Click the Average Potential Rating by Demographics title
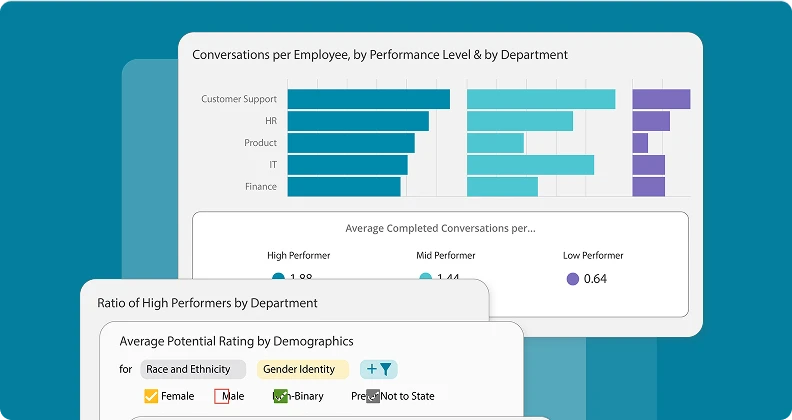This screenshot has height=420, width=792. (236, 341)
